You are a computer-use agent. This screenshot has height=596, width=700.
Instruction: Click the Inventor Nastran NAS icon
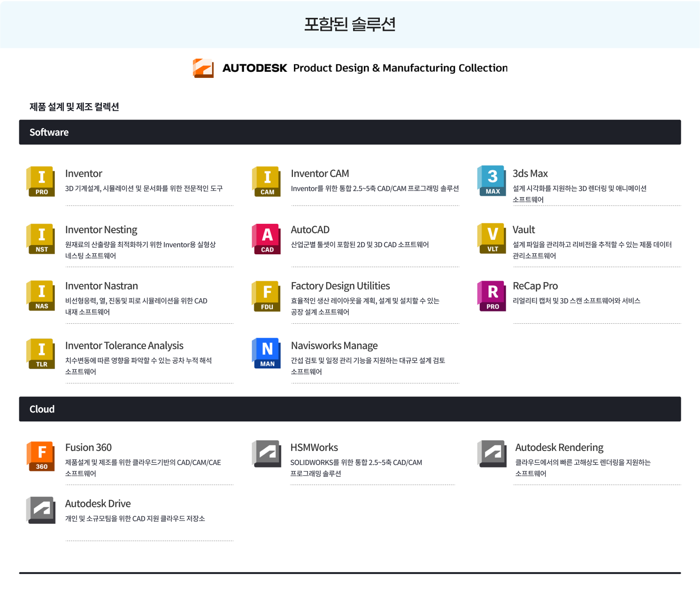click(x=40, y=296)
